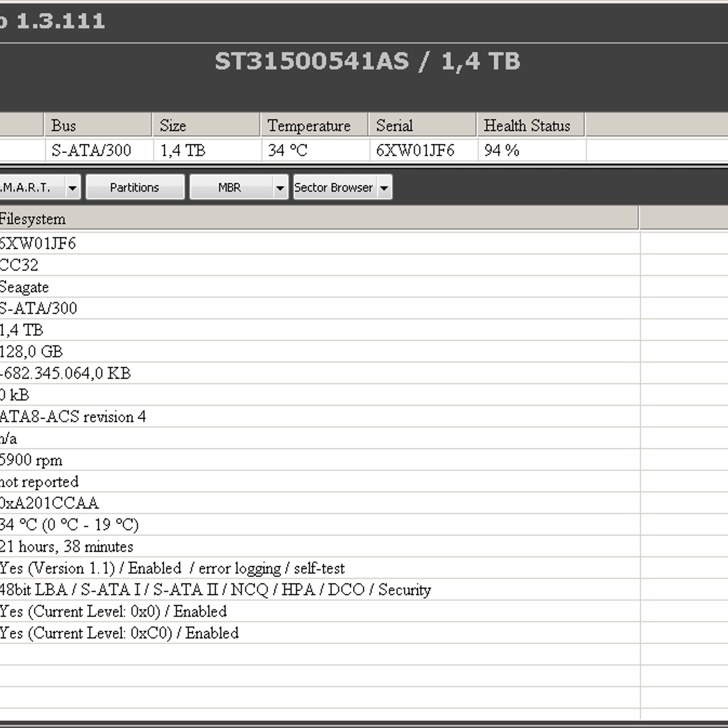Click the MBR button
The height and width of the screenshot is (728, 728).
(x=232, y=187)
